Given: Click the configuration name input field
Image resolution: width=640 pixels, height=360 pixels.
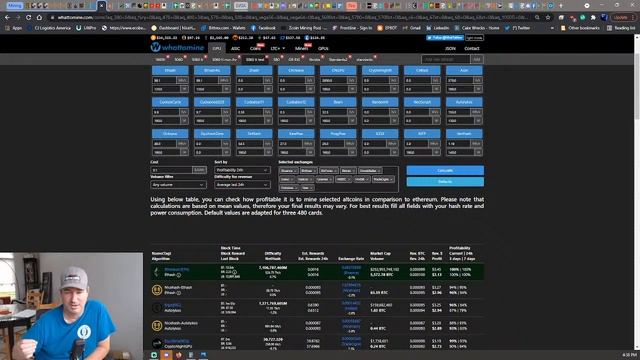Looking at the screenshot, I should click(445, 60).
